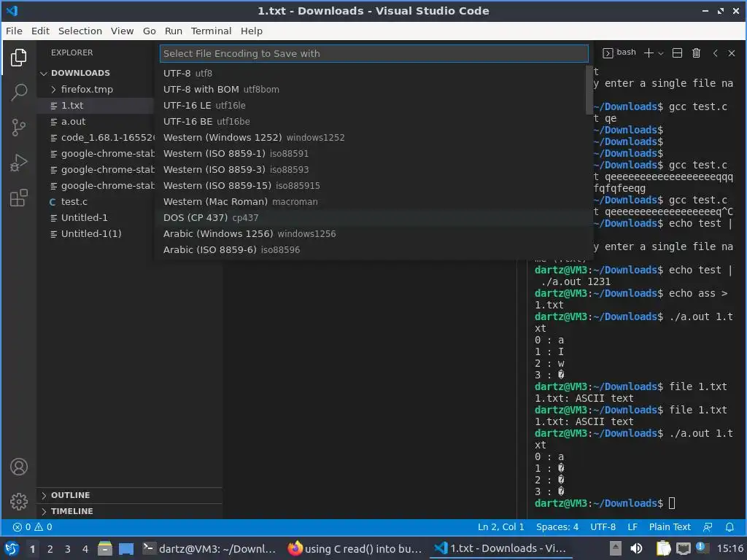Open the Terminal menu
Screen dimensions: 747x560
(211, 31)
